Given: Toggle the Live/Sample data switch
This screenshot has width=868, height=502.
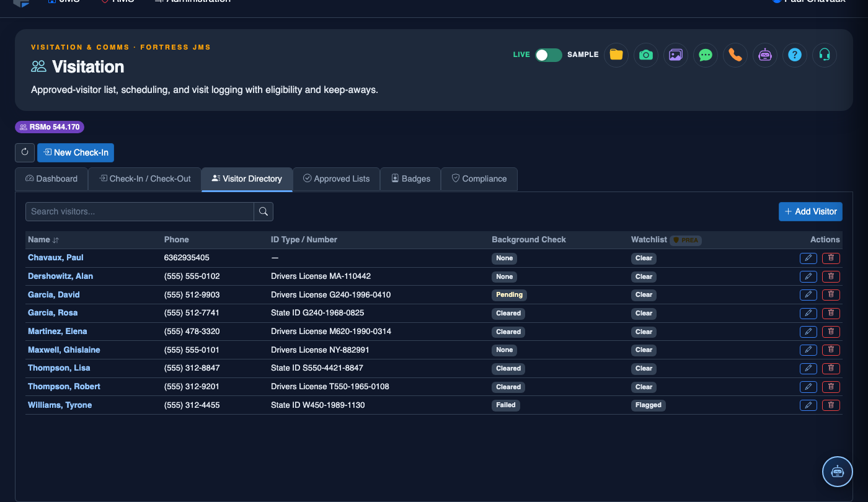Looking at the screenshot, I should coord(549,55).
